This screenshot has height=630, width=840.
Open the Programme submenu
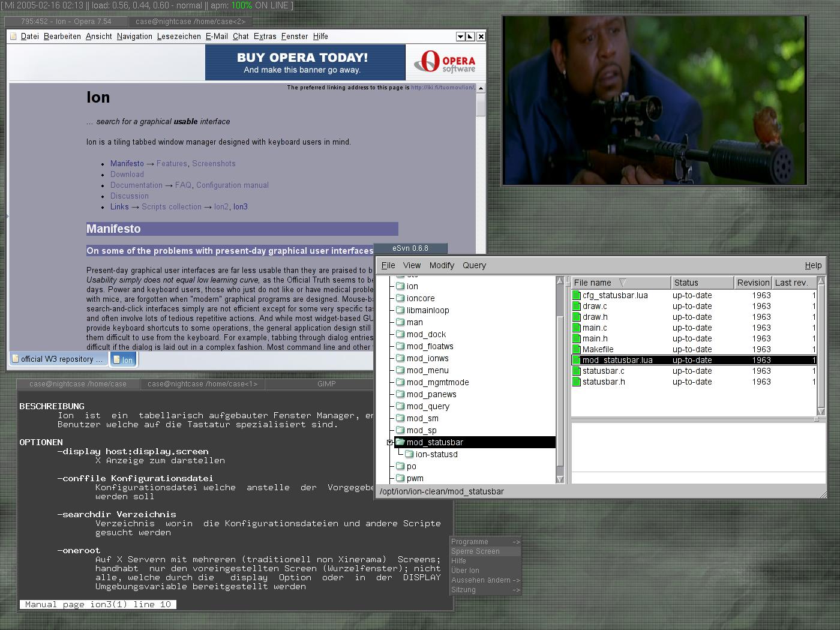[x=485, y=542]
